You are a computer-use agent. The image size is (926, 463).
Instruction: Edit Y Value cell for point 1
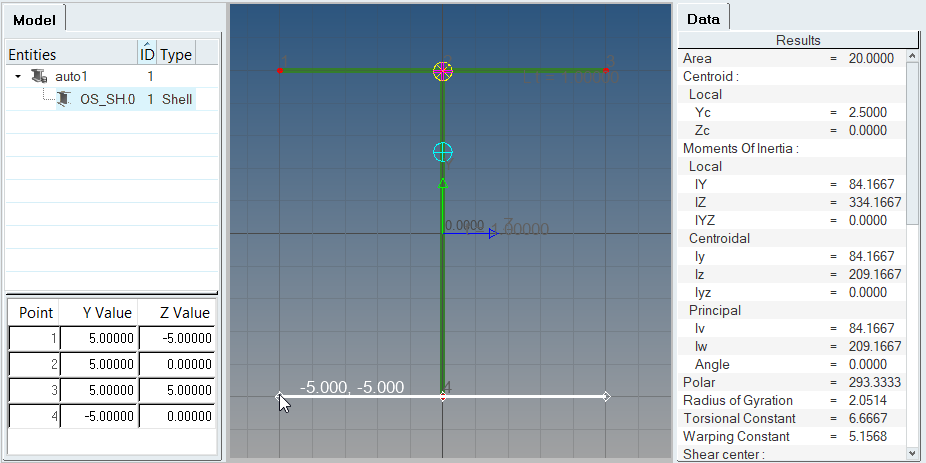[x=98, y=338]
